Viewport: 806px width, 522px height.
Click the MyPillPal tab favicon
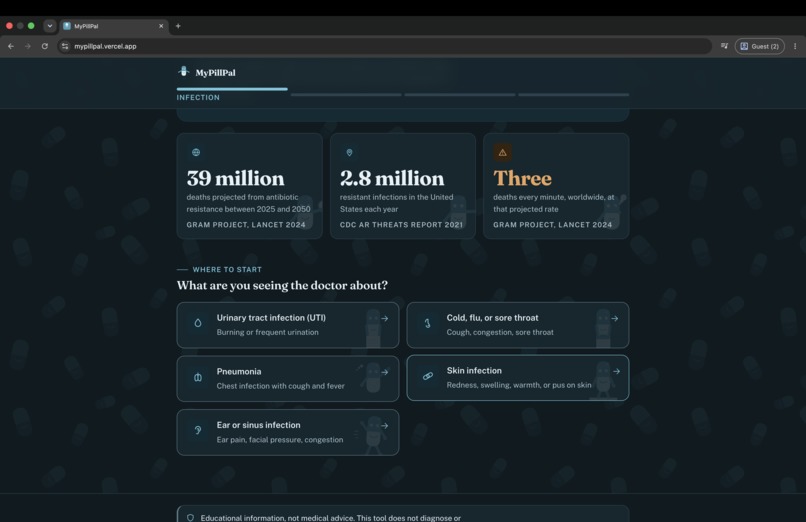pyautogui.click(x=67, y=26)
